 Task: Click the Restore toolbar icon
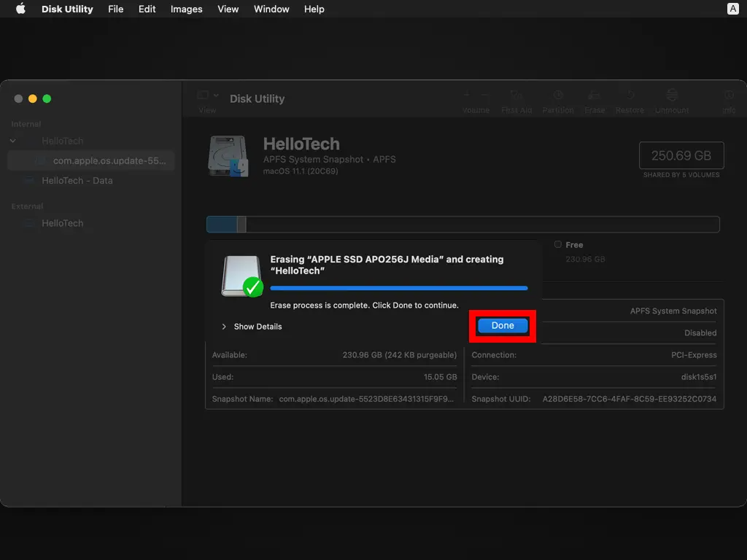[630, 96]
